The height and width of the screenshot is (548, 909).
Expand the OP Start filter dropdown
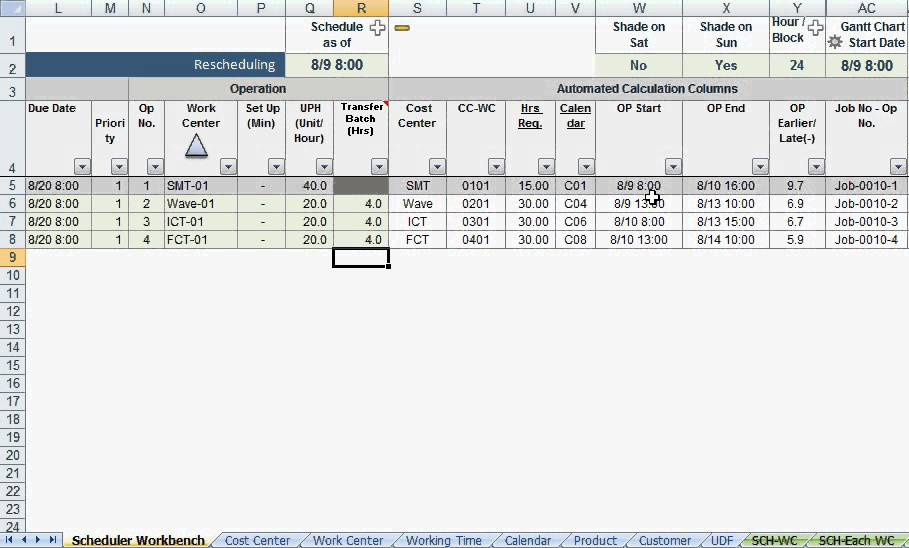(x=673, y=167)
